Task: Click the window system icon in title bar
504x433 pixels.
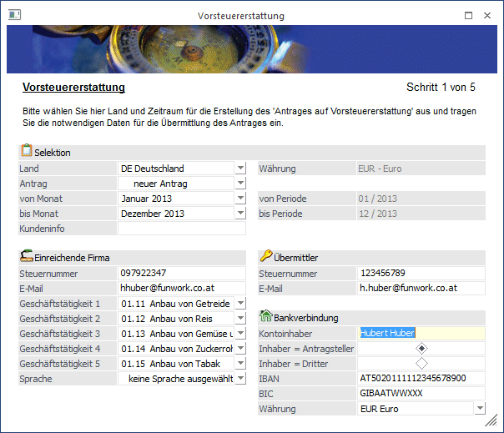Action: coord(14,15)
